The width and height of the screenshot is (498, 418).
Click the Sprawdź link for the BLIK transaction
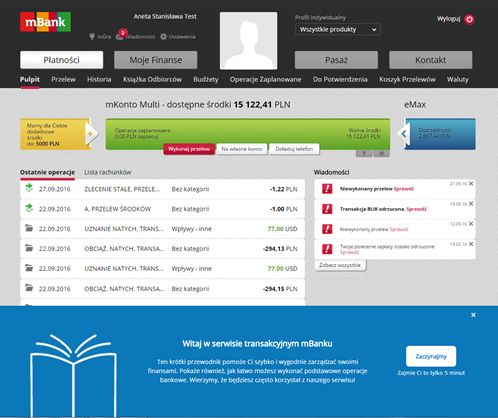point(416,209)
